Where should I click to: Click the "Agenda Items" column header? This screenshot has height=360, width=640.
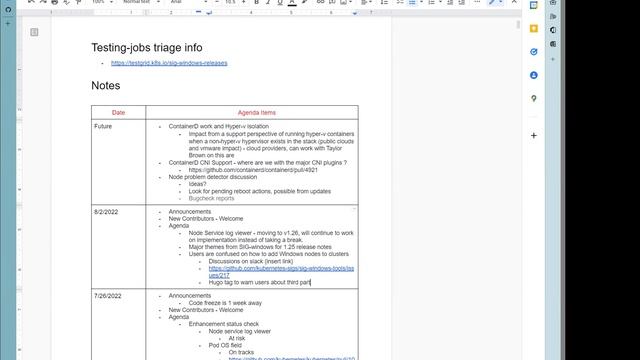click(257, 113)
